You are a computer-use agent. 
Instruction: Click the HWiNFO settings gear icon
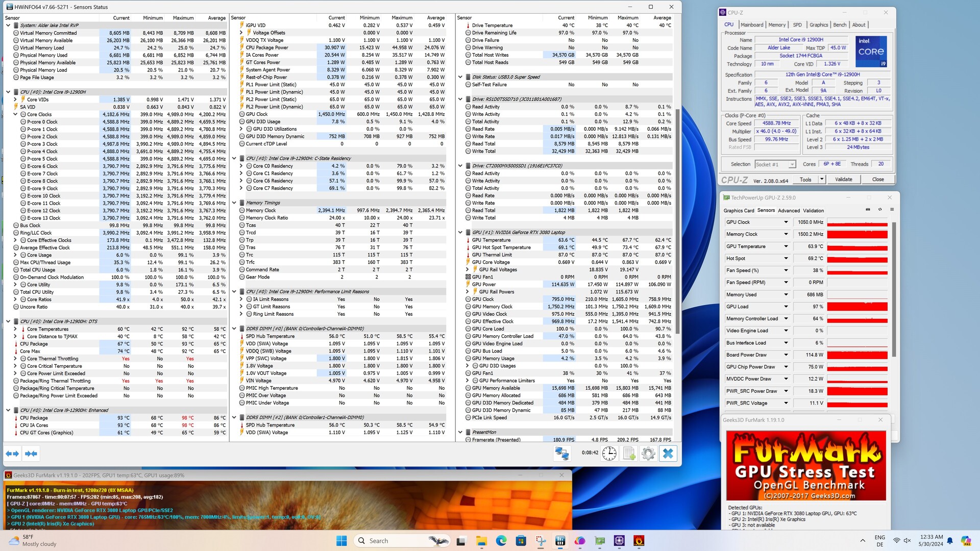coord(648,453)
